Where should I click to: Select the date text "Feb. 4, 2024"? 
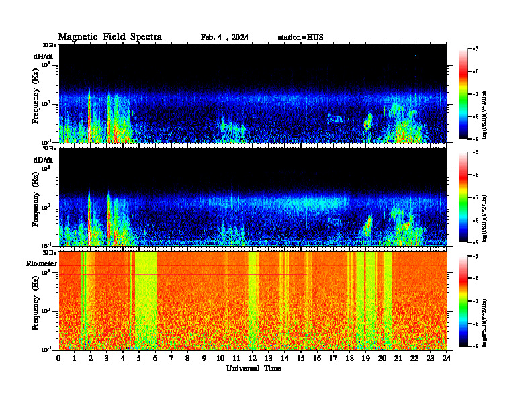pos(224,38)
